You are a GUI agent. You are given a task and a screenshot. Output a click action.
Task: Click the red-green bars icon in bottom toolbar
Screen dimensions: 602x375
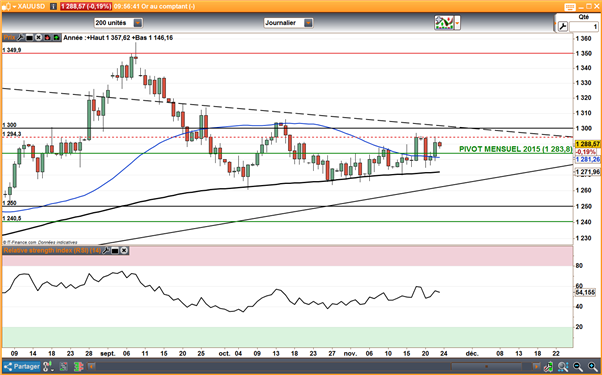pyautogui.click(x=78, y=367)
